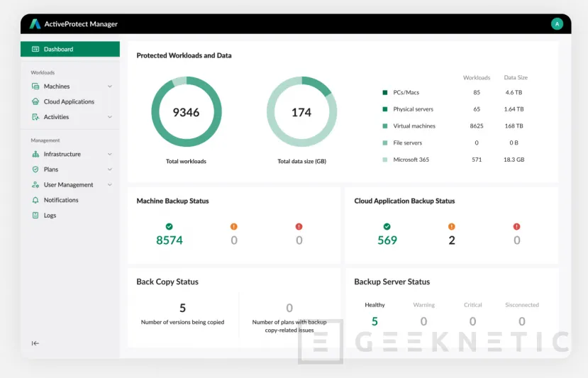
Task: Open the Dashboard menu item
Action: point(70,49)
